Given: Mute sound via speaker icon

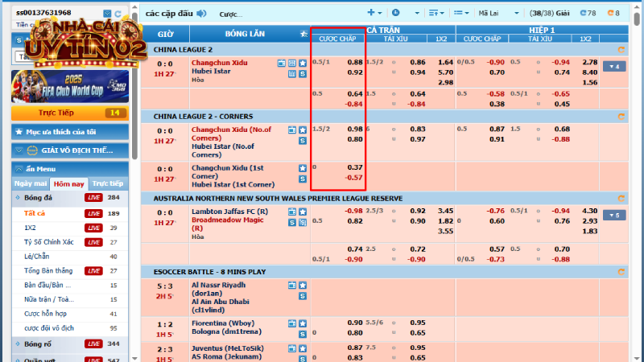Looking at the screenshot, I should pos(201,14).
